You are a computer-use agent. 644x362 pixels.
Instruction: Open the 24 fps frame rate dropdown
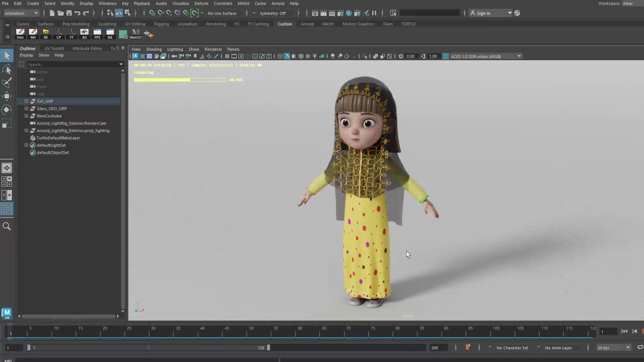pyautogui.click(x=613, y=348)
